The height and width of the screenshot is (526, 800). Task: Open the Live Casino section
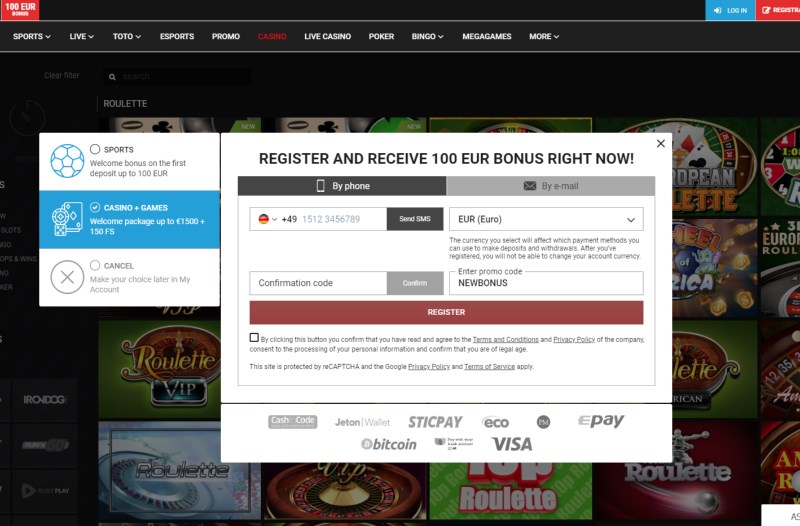pos(328,36)
